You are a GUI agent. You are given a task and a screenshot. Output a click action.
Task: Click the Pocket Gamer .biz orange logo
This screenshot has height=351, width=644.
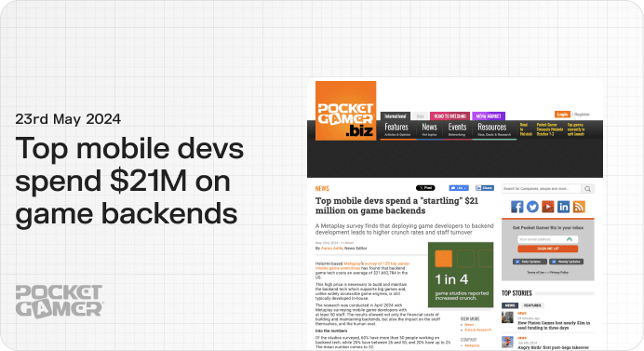point(345,111)
